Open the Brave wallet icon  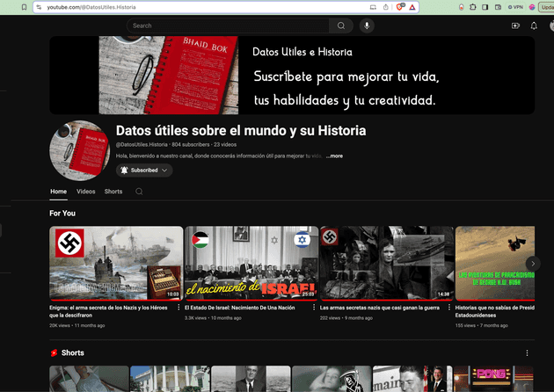coord(499,7)
